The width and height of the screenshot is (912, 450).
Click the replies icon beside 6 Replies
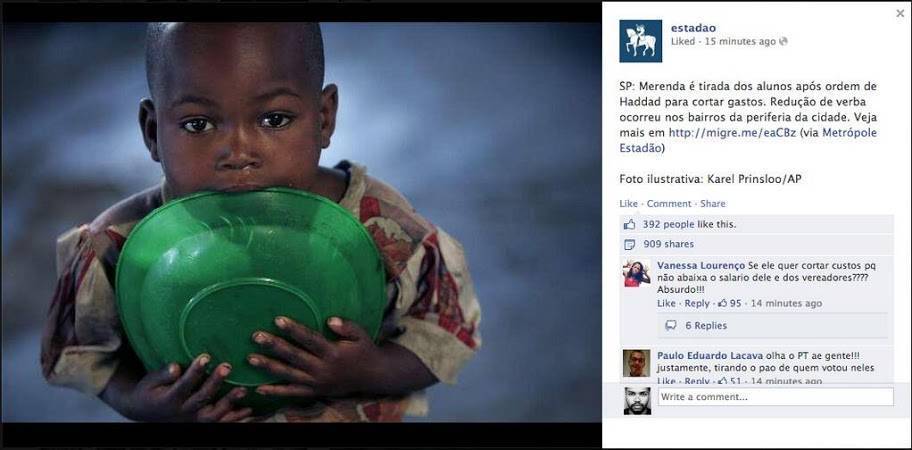tap(671, 326)
